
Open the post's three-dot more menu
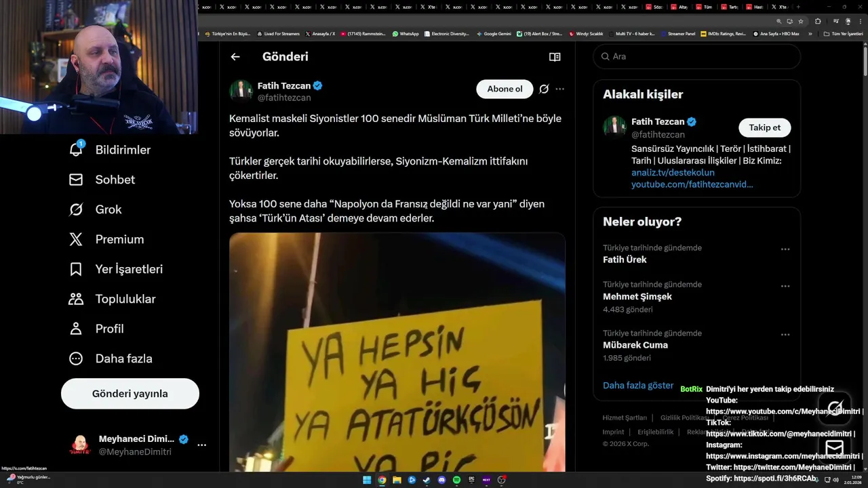click(559, 89)
